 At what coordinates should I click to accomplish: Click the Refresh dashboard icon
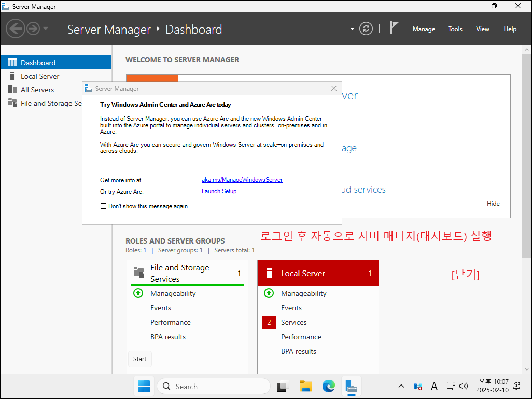366,28
